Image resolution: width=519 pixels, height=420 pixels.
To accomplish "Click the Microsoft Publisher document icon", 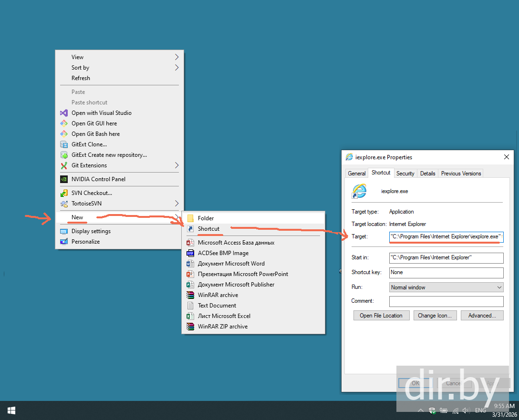I will [x=190, y=285].
